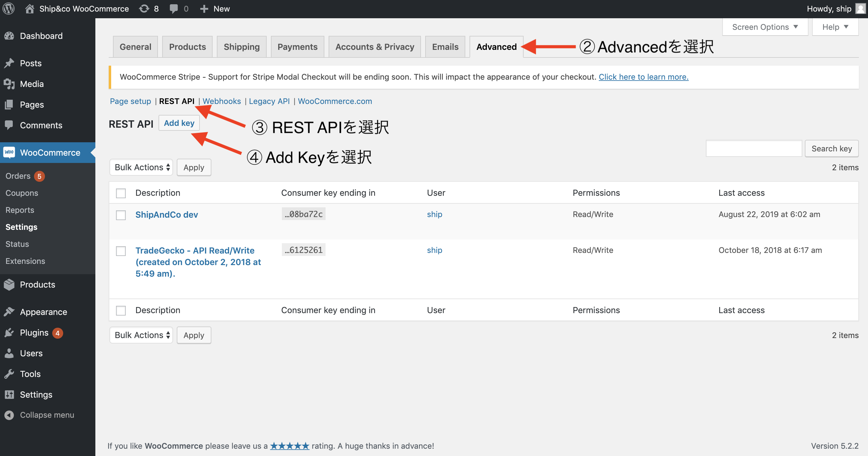Expand the Help panel

click(x=835, y=27)
